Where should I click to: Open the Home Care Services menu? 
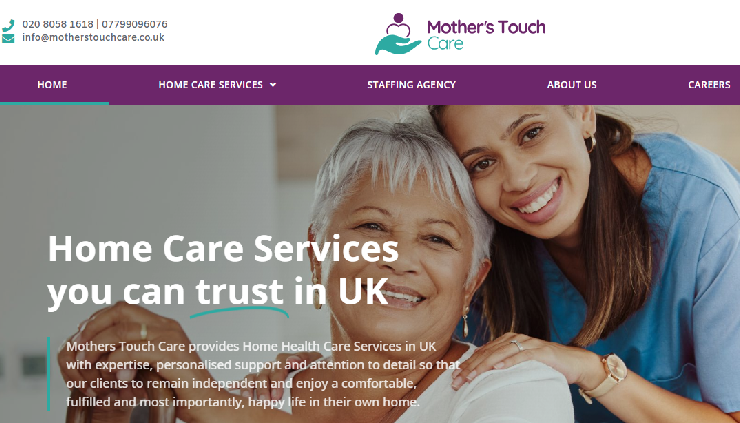click(210, 85)
